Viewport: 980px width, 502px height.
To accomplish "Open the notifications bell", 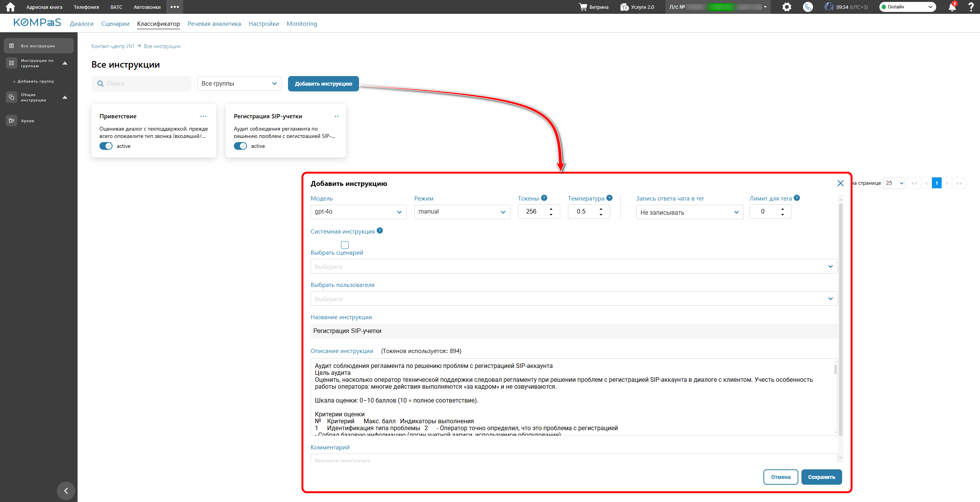I will (952, 7).
